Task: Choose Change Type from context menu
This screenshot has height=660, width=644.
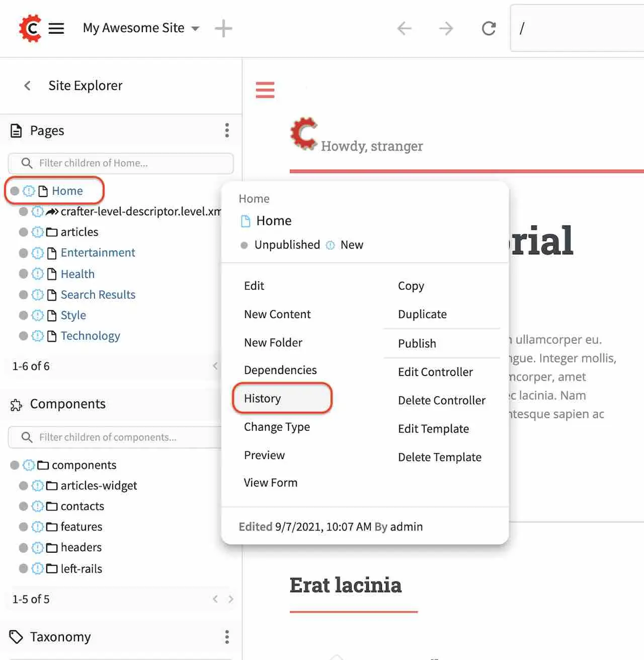Action: pos(277,427)
